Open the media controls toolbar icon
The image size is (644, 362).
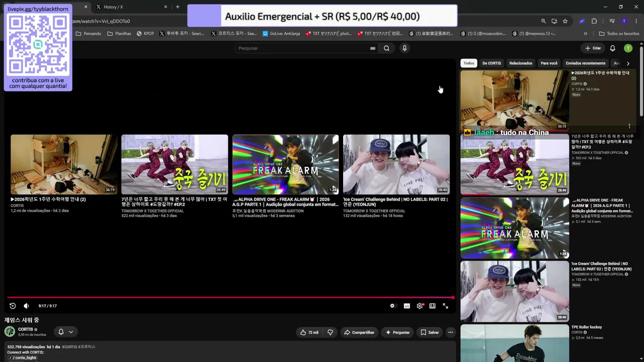tap(612, 21)
